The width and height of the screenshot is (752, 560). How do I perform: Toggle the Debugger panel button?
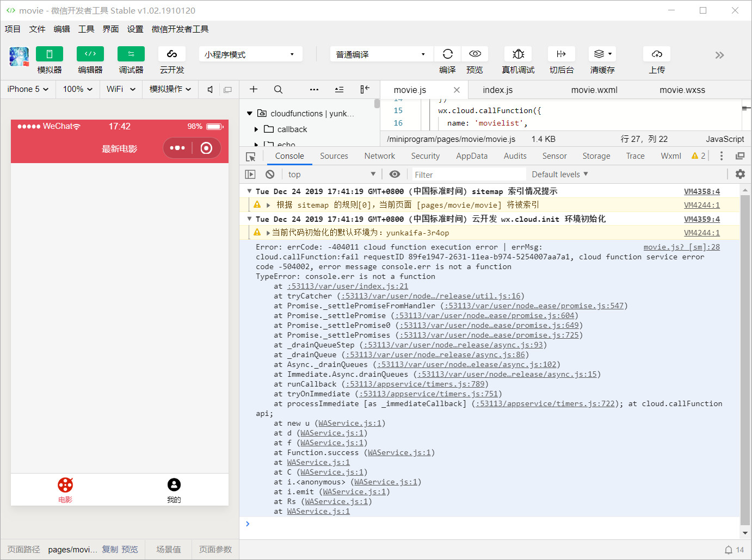[x=131, y=54]
